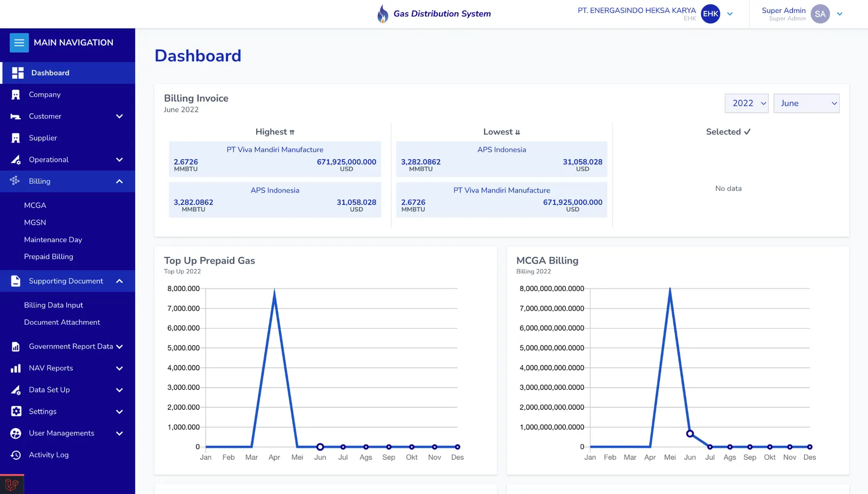
Task: Click the Activity Log history icon
Action: (x=16, y=455)
